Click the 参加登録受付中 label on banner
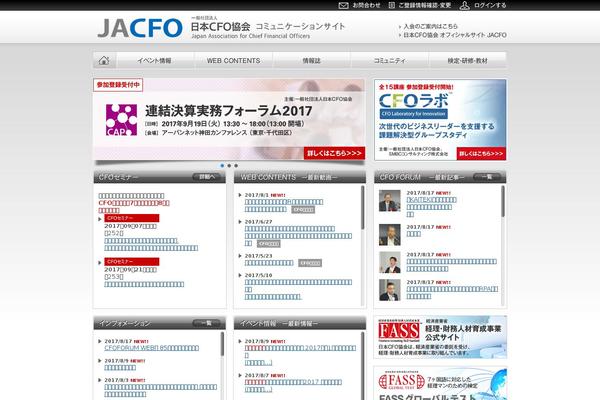600x400 pixels. coord(118,85)
